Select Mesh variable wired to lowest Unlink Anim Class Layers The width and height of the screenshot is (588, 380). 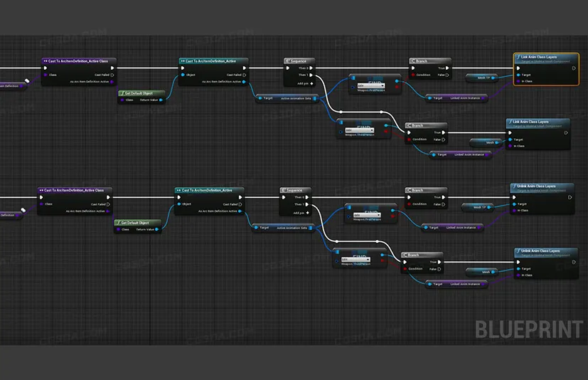[x=482, y=272]
